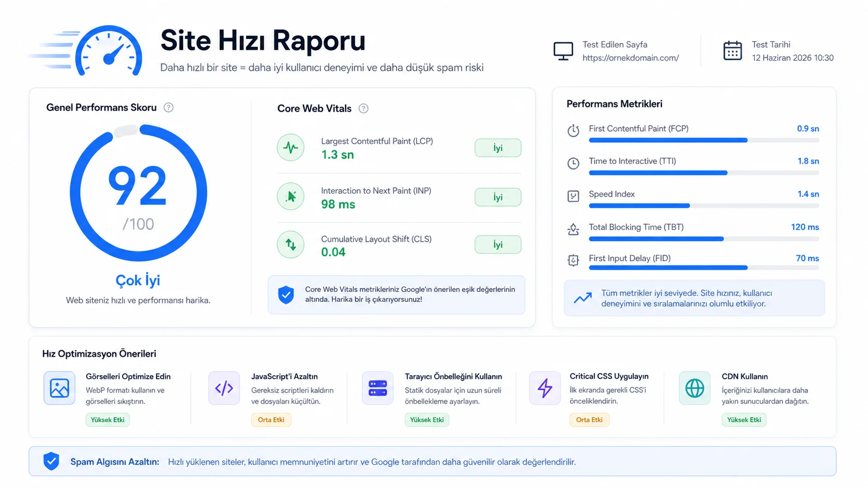Click the Tarayıcı Önbelleğini server icon

coord(378,388)
